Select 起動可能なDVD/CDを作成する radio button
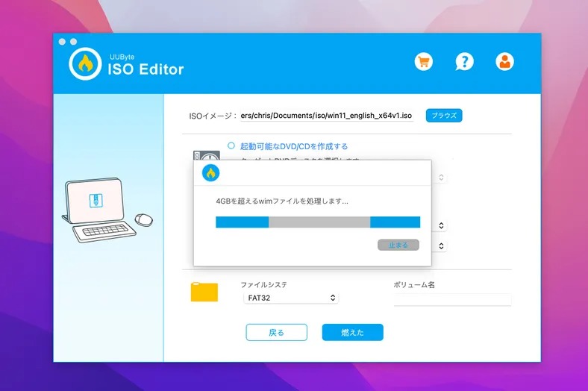Image resolution: width=588 pixels, height=391 pixels. (x=231, y=146)
